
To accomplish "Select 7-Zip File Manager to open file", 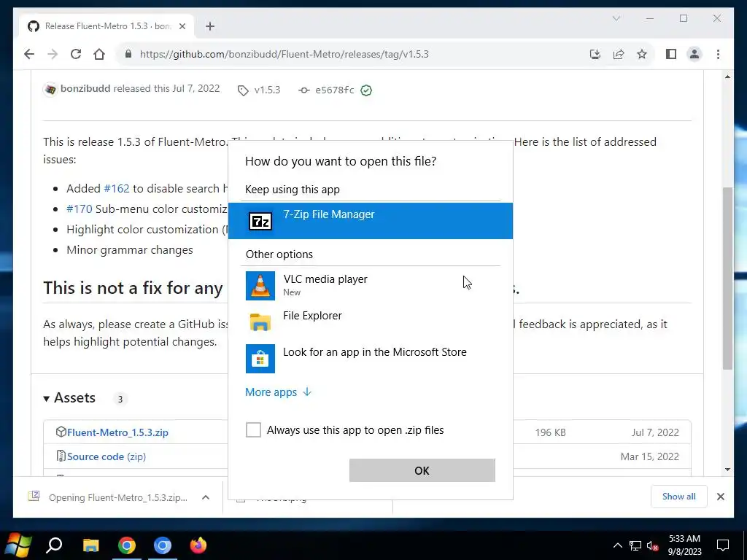I will (370, 221).
